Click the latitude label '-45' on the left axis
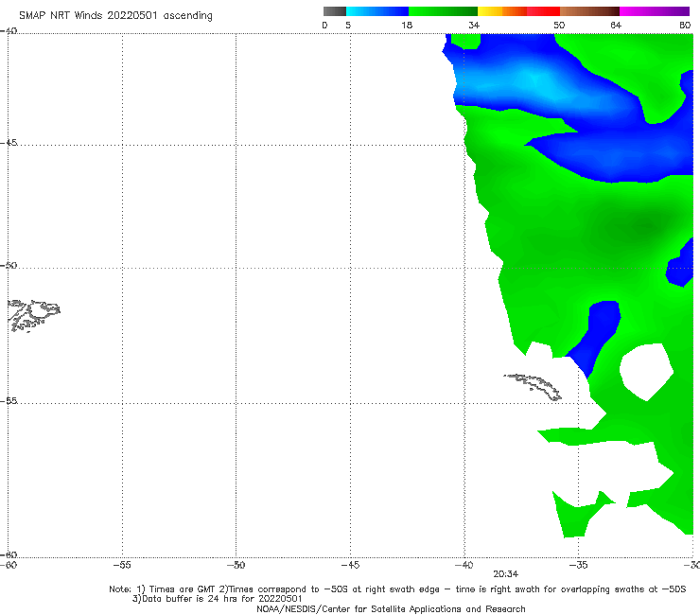Screen dimensions: 700x615 pyautogui.click(x=9, y=143)
